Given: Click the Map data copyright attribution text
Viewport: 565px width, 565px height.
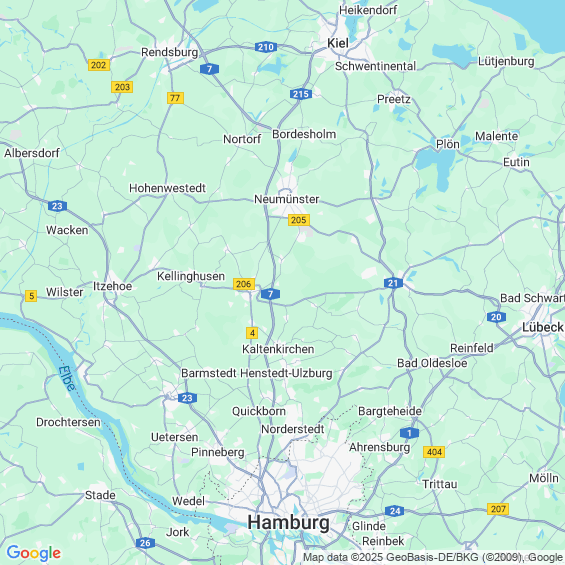Looking at the screenshot, I should (433, 557).
